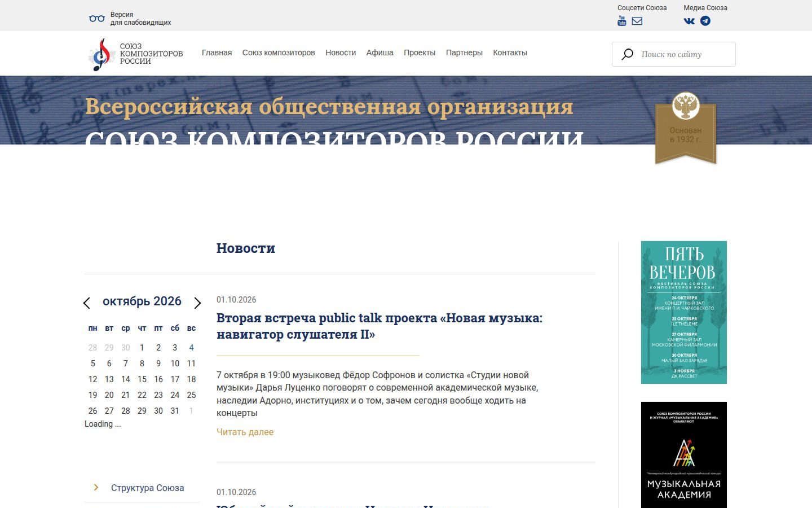Screen dimensions: 812x508
Task: Click the Новости section heading
Action: tap(246, 248)
